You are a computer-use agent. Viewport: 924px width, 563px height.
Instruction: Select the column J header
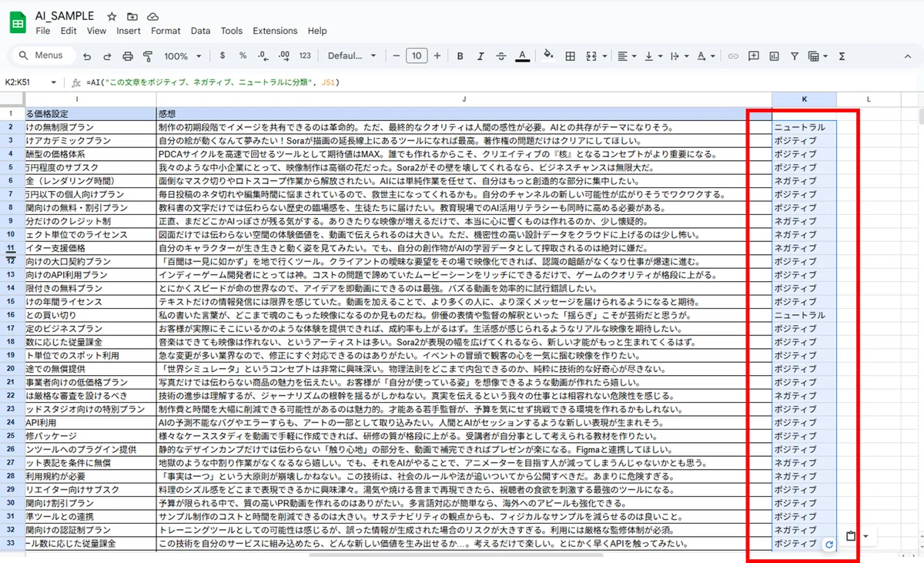(x=464, y=99)
